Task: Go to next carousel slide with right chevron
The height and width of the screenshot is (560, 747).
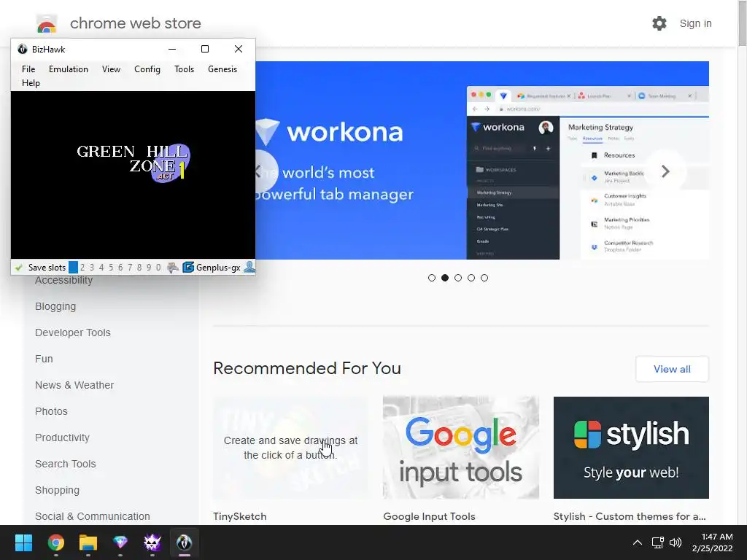Action: click(665, 171)
